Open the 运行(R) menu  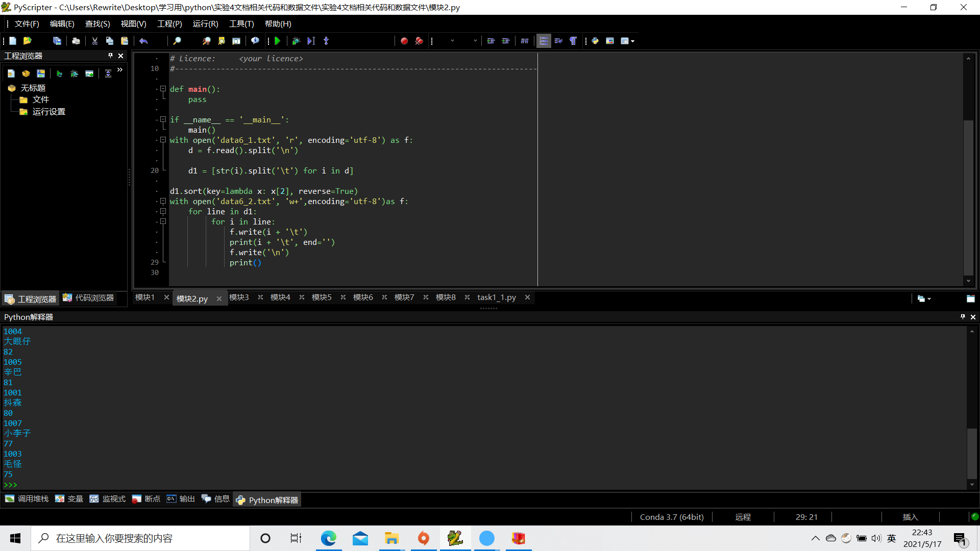205,24
